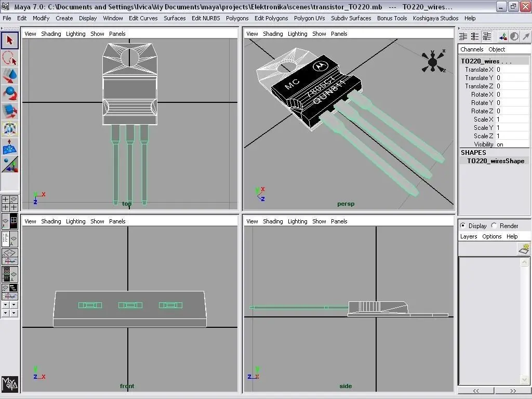Select the TO220_wiresShape node entry
Screen dimensions: 532x399
[496, 161]
